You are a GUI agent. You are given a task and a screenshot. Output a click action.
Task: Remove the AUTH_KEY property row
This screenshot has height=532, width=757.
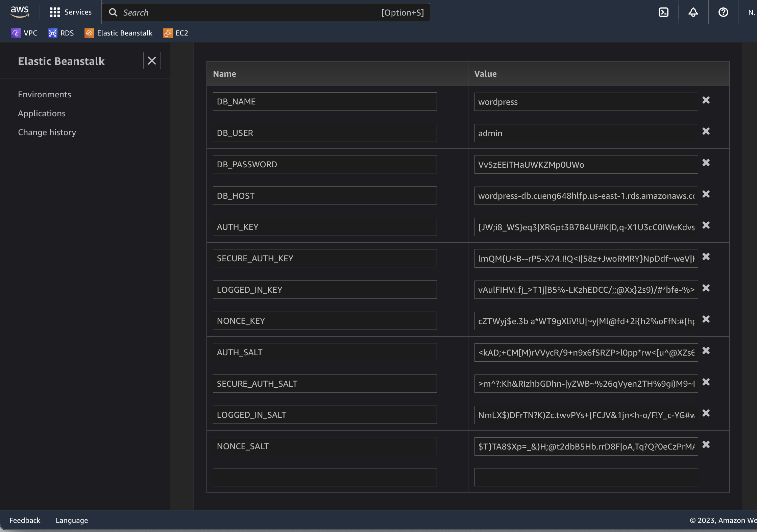(x=706, y=225)
